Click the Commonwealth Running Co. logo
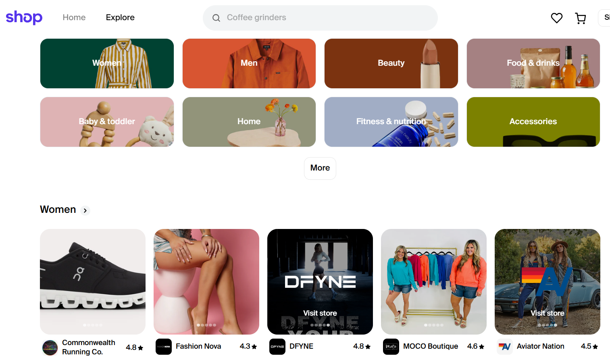 (49, 347)
